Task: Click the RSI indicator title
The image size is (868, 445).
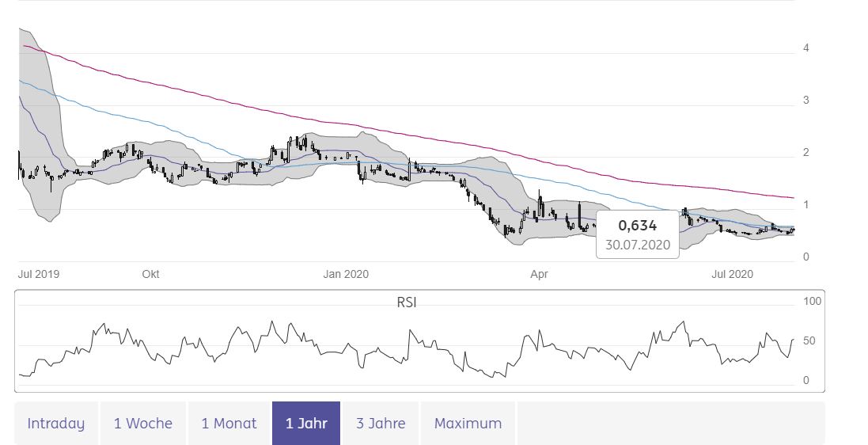Action: [x=408, y=302]
